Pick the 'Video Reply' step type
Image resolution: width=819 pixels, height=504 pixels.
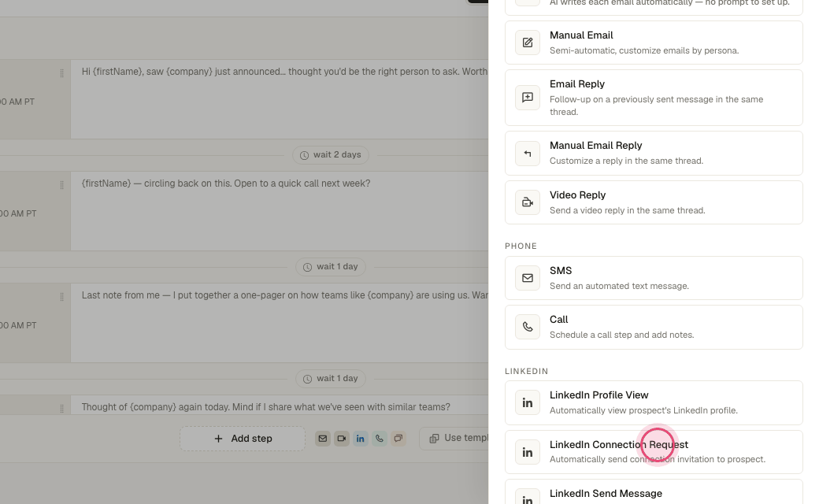[654, 202]
